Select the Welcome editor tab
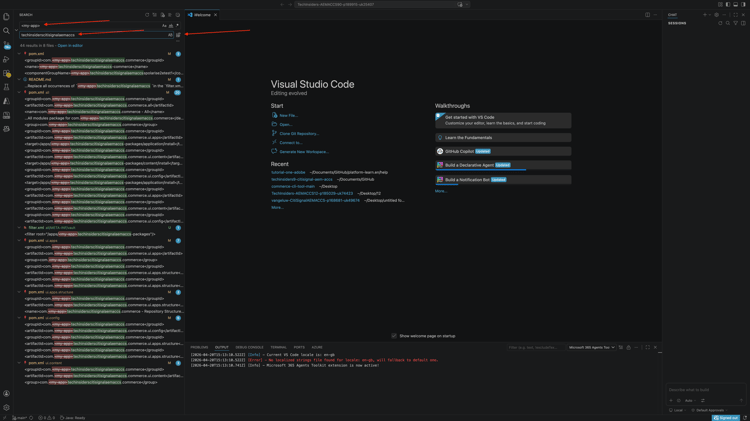Viewport: 750px width, 421px height. [202, 15]
